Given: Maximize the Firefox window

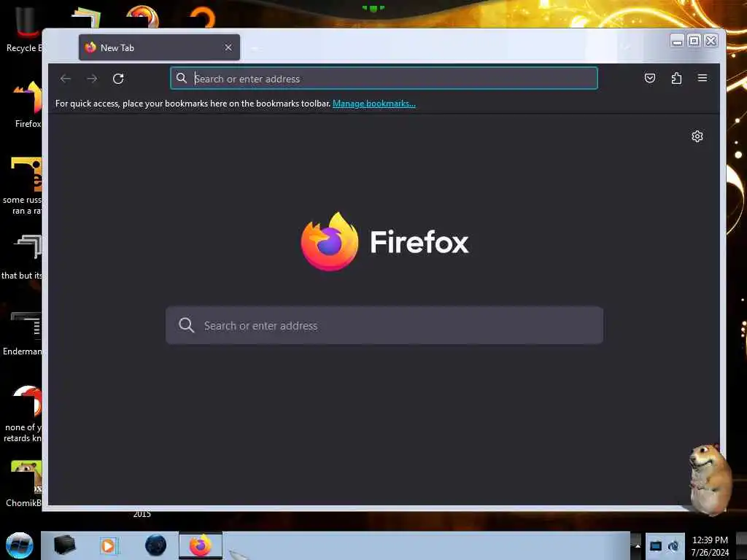Looking at the screenshot, I should pyautogui.click(x=694, y=41).
